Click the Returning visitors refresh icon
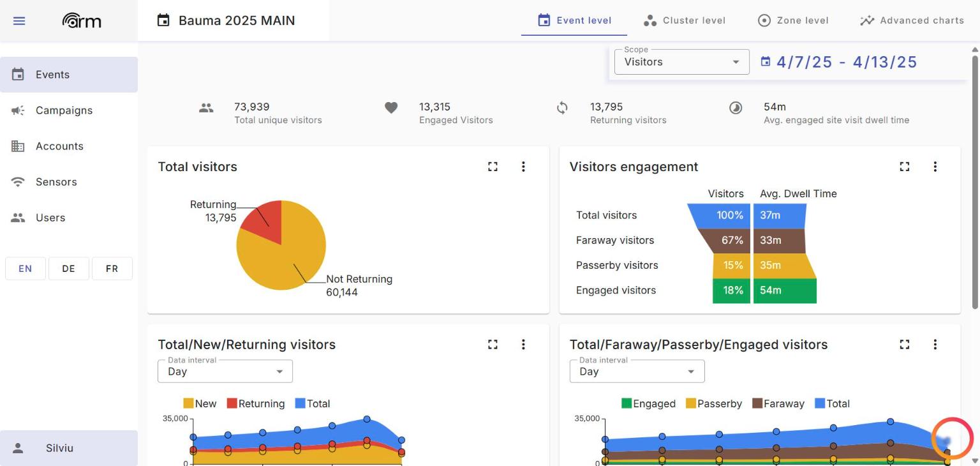This screenshot has width=980, height=466. click(x=562, y=108)
